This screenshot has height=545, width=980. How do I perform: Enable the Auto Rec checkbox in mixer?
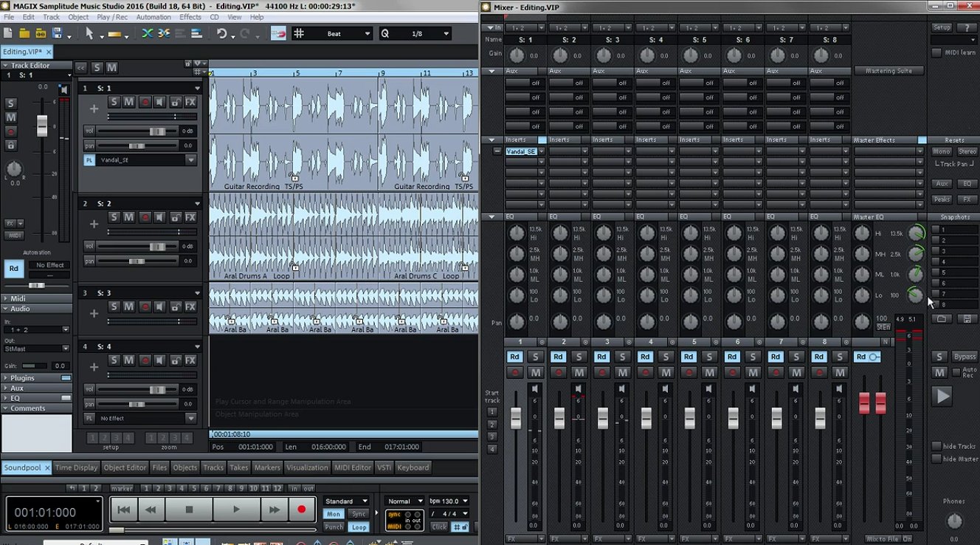click(957, 372)
